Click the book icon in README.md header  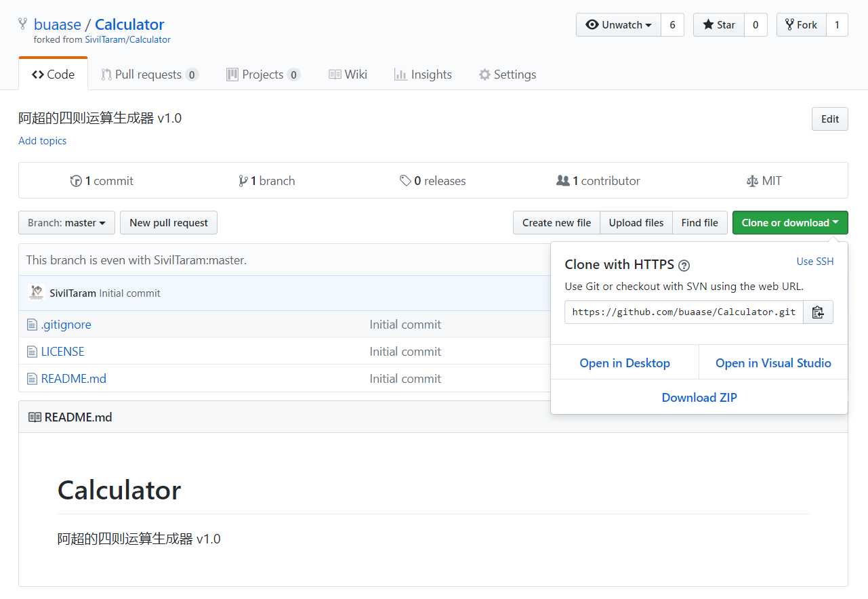click(x=35, y=417)
